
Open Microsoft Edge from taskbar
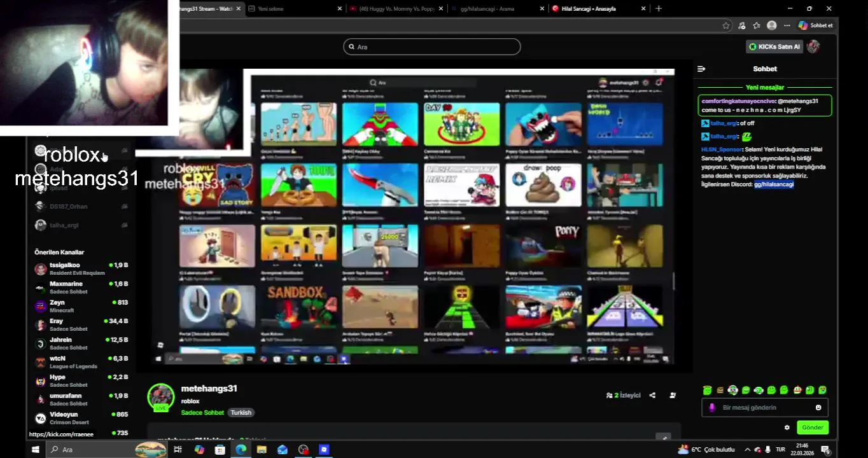(x=241, y=450)
